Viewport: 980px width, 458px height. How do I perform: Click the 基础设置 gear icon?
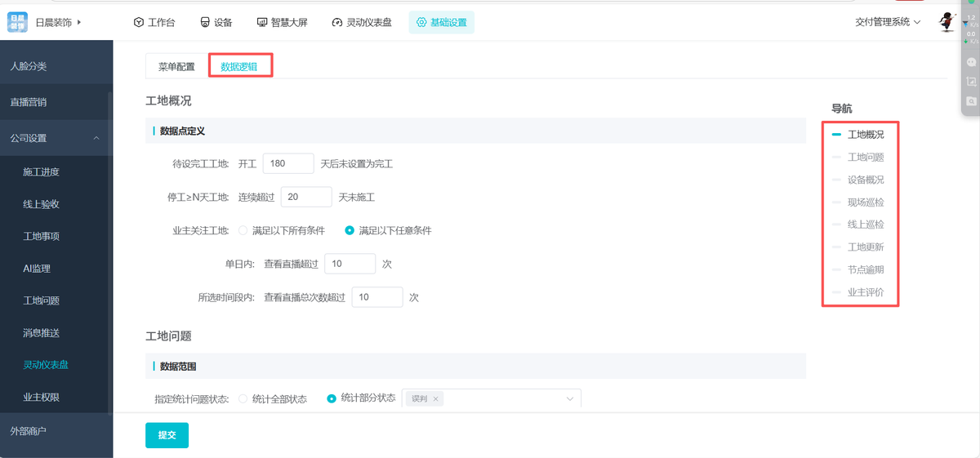421,22
